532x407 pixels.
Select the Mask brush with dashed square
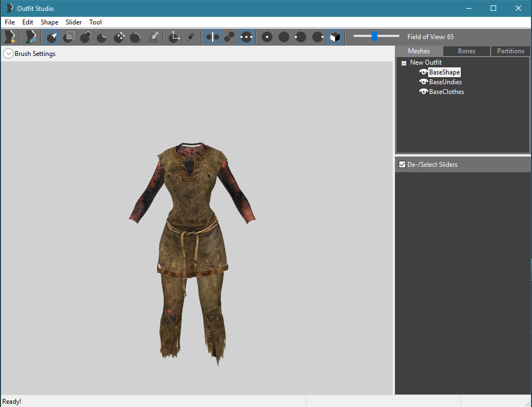[x=69, y=37]
